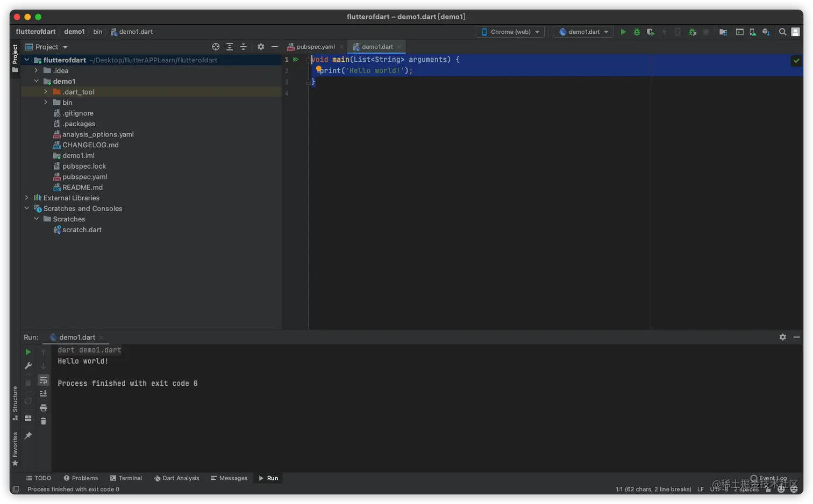The width and height of the screenshot is (813, 504).
Task: Click the demo1 breadcrumb in navigation bar
Action: coord(74,32)
